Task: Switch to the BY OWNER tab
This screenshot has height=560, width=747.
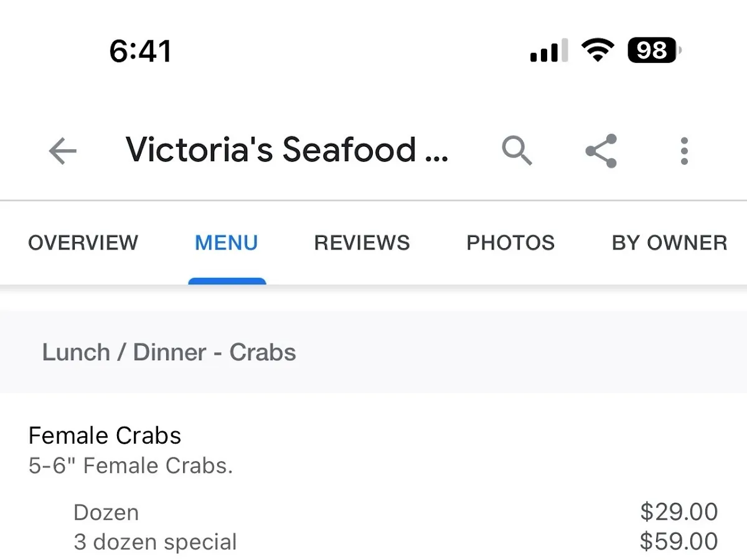Action: [669, 243]
